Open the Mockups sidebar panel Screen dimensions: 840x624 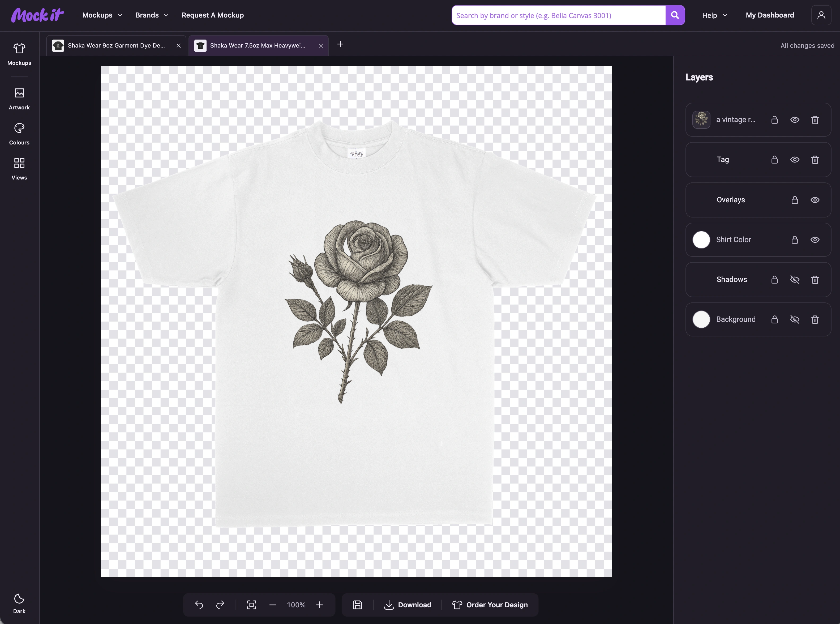(x=19, y=54)
